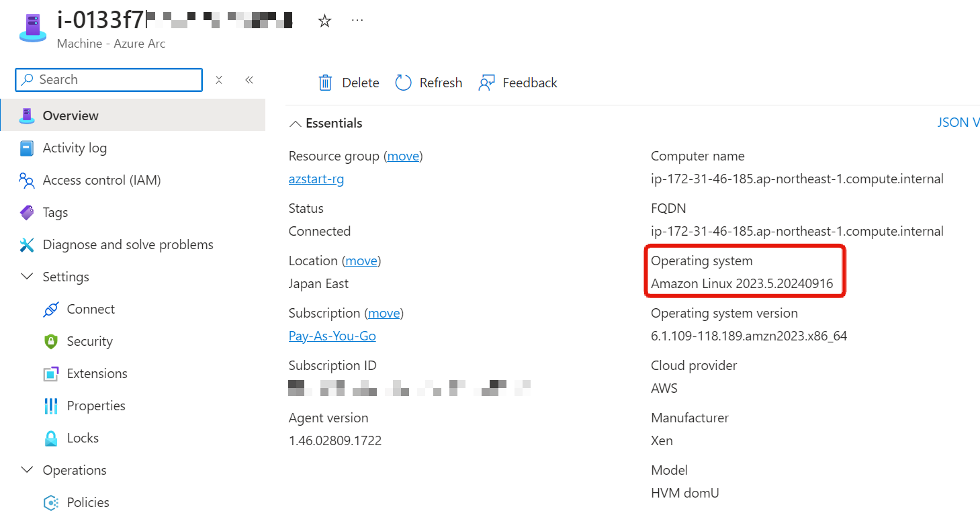Select Amazon Linux 2023.5.20240916 text
Screen dimensions: 980x513
tap(742, 283)
